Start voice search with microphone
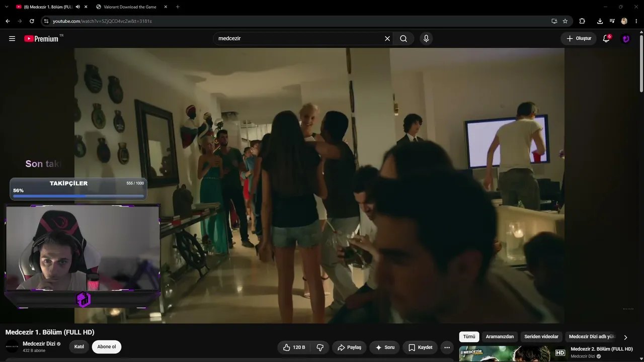 pos(426,39)
